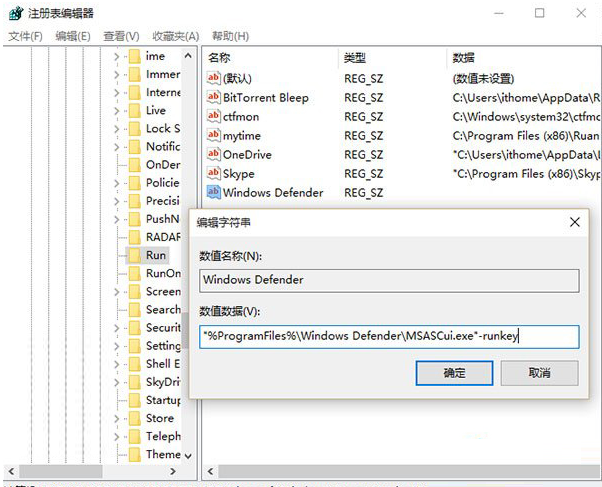Select the RunOn key in tree
602x487 pixels.
pyautogui.click(x=163, y=274)
